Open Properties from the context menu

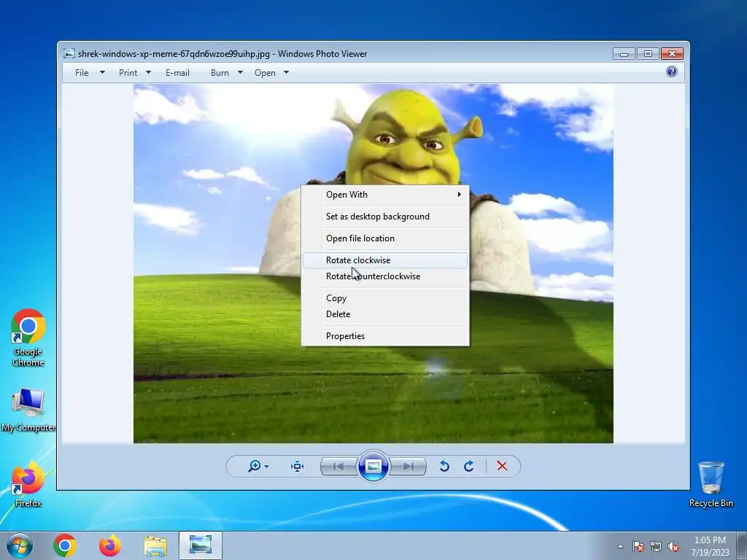(385, 336)
